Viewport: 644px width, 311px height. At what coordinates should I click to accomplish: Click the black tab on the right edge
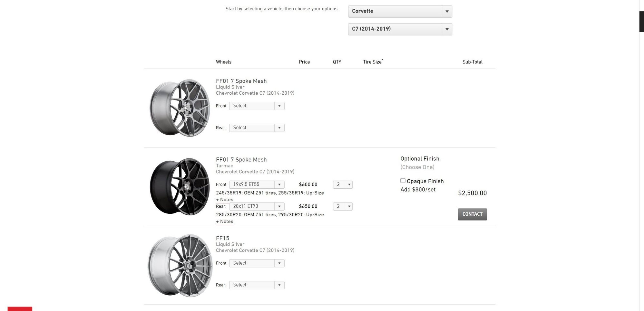641,21
